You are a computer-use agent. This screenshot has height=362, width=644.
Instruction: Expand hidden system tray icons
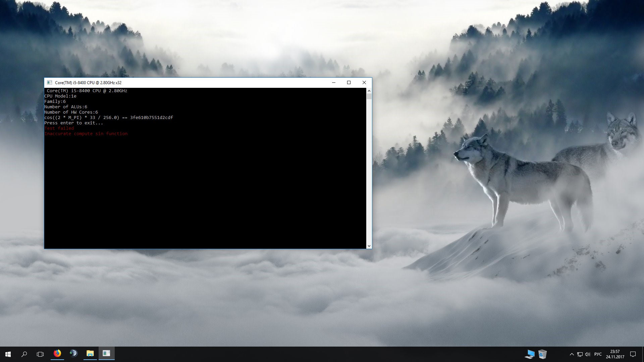(572, 354)
